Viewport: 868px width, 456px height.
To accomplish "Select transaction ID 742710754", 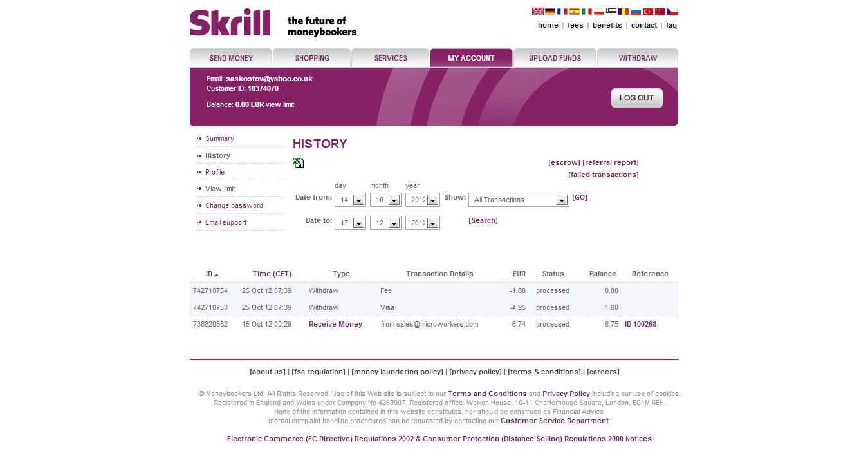I will [210, 291].
